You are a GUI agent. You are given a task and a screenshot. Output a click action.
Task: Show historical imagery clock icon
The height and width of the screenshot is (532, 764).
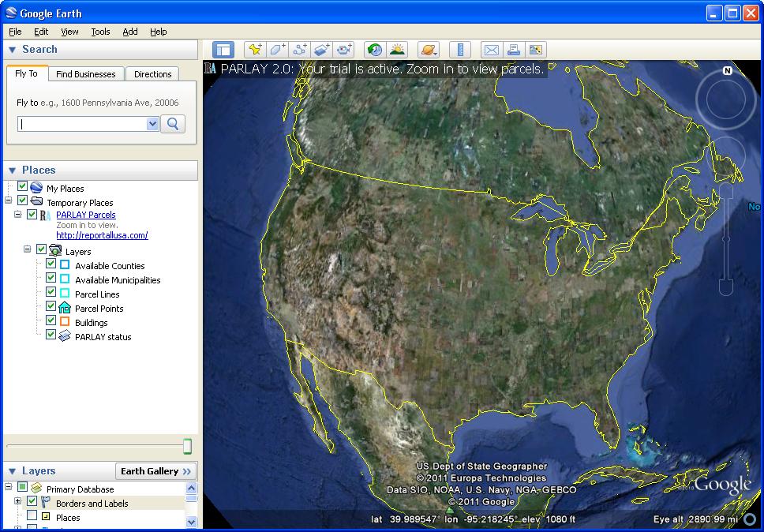coord(375,50)
